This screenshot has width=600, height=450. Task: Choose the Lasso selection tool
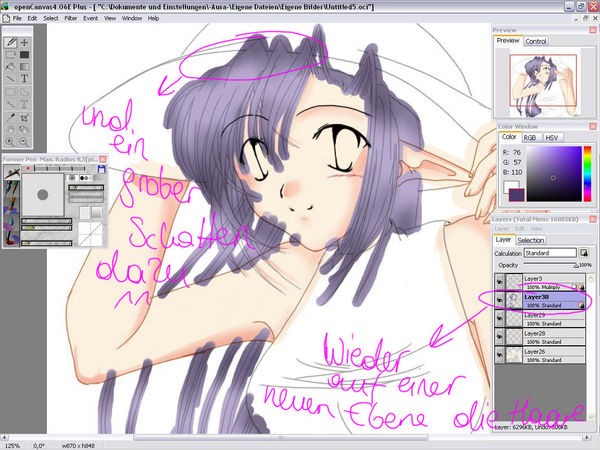(x=24, y=95)
